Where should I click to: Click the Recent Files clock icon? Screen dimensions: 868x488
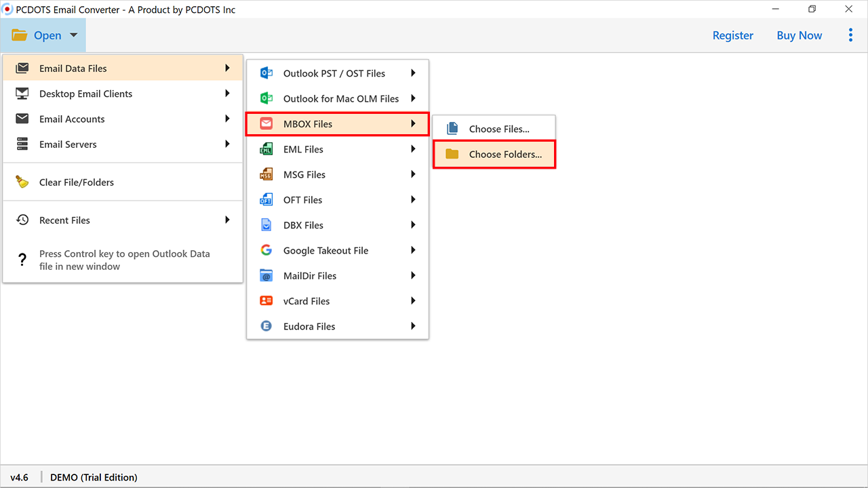click(22, 220)
